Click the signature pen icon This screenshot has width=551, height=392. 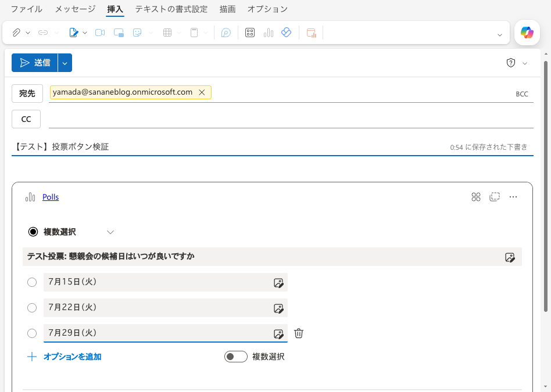[73, 33]
